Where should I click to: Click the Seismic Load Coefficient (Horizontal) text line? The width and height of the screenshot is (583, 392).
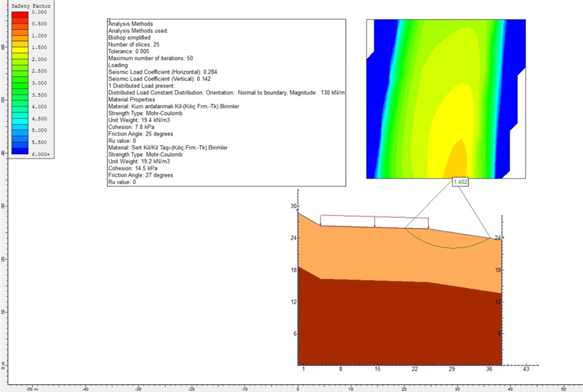[158, 72]
